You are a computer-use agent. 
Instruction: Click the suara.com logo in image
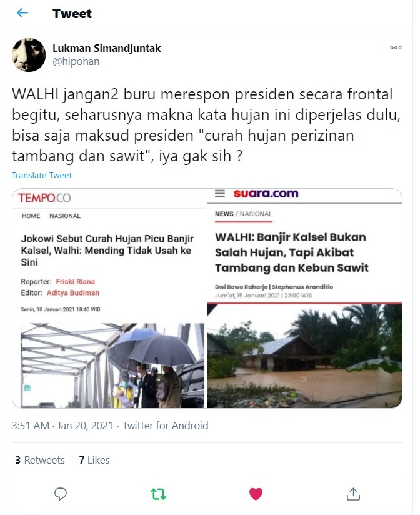point(266,194)
